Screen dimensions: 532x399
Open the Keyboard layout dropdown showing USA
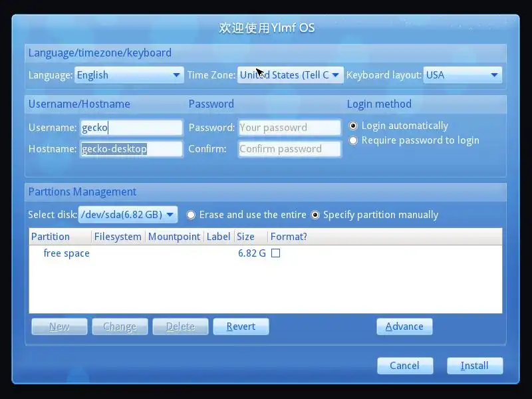click(x=462, y=75)
